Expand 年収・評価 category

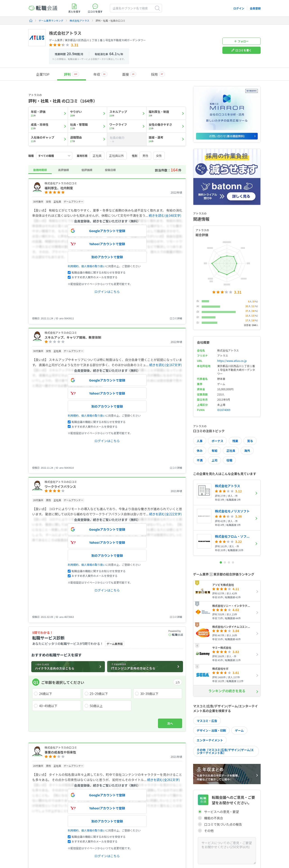click(x=48, y=114)
